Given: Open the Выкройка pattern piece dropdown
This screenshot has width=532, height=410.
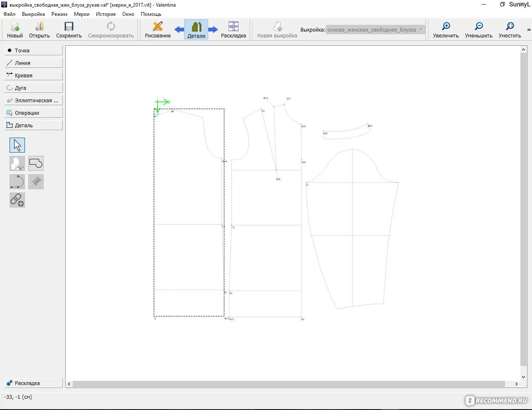Looking at the screenshot, I should click(375, 30).
